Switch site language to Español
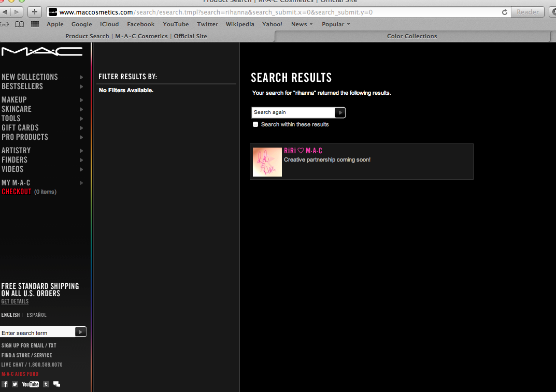 coord(36,315)
